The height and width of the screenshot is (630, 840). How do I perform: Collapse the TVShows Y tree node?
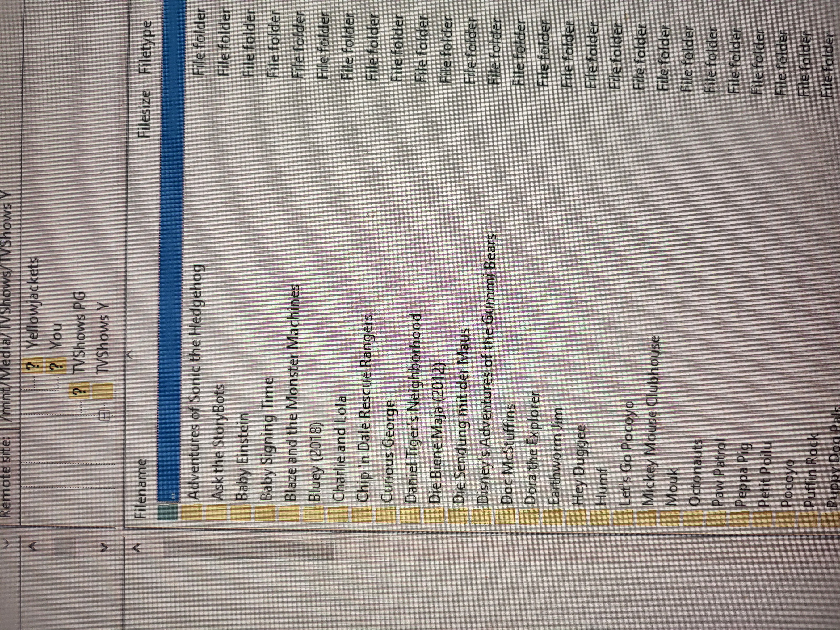point(104,415)
